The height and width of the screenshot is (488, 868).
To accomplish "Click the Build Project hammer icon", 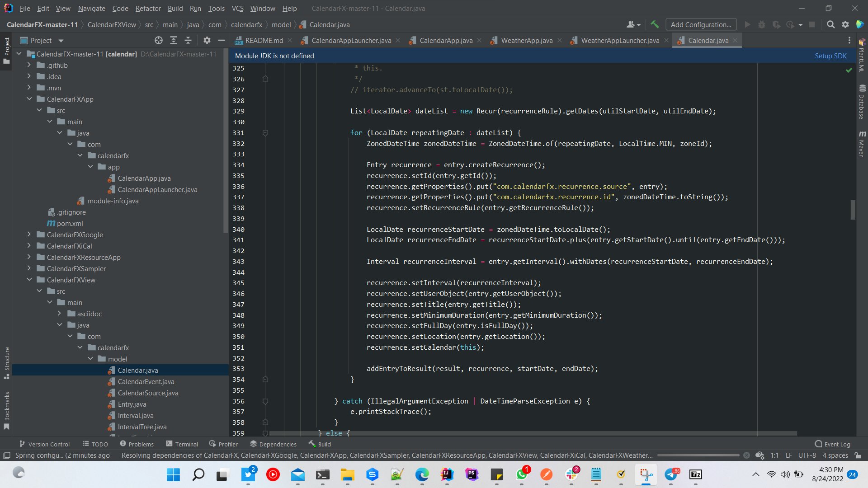I will pos(654,24).
